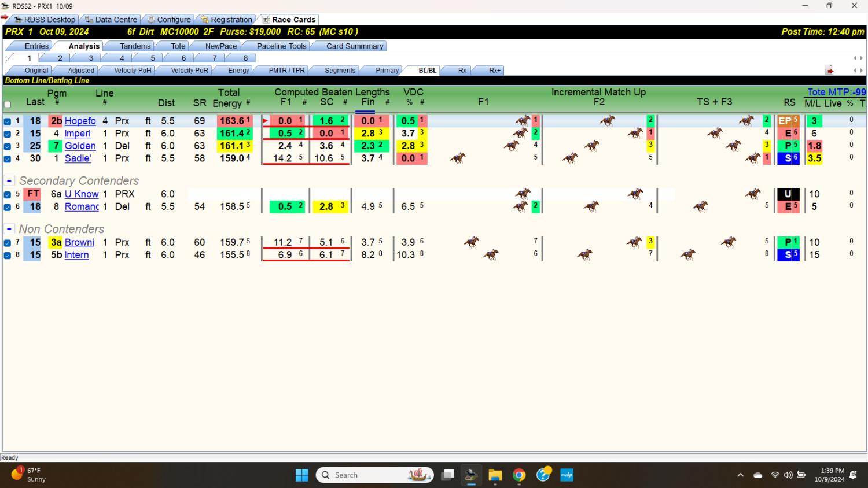The width and height of the screenshot is (868, 488).
Task: Open File Explorer from the taskbar
Action: click(495, 475)
